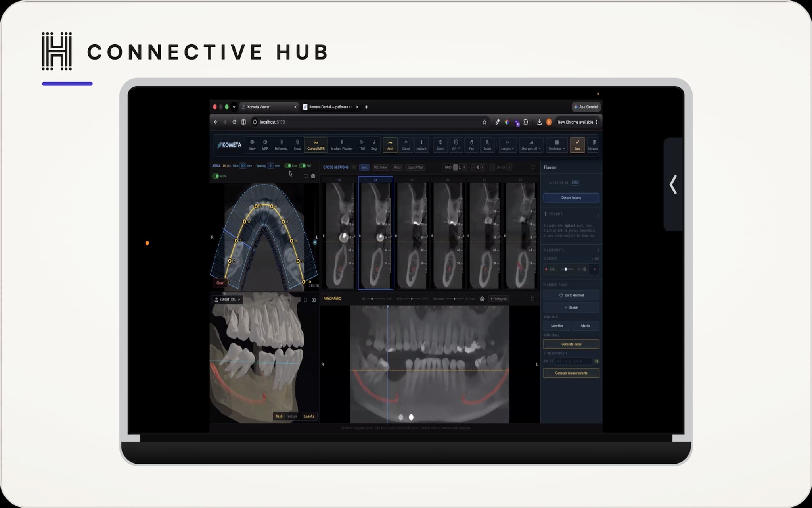Maximize the cross sections panel
Image resolution: width=812 pixels, height=508 pixels.
(533, 167)
